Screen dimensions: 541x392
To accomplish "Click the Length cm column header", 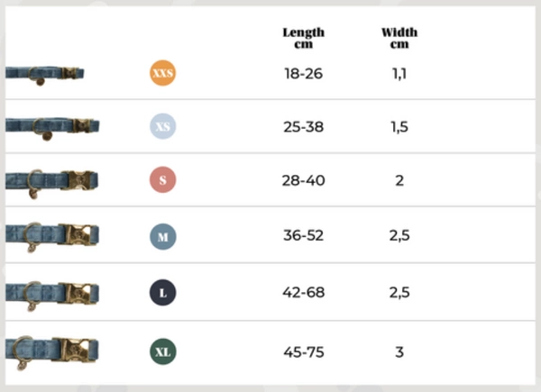I will click(x=303, y=38).
